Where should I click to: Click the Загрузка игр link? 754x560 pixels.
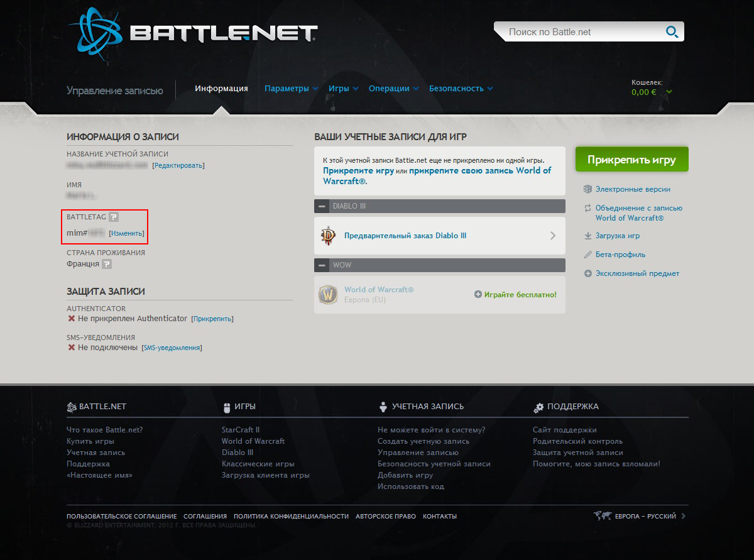(618, 236)
